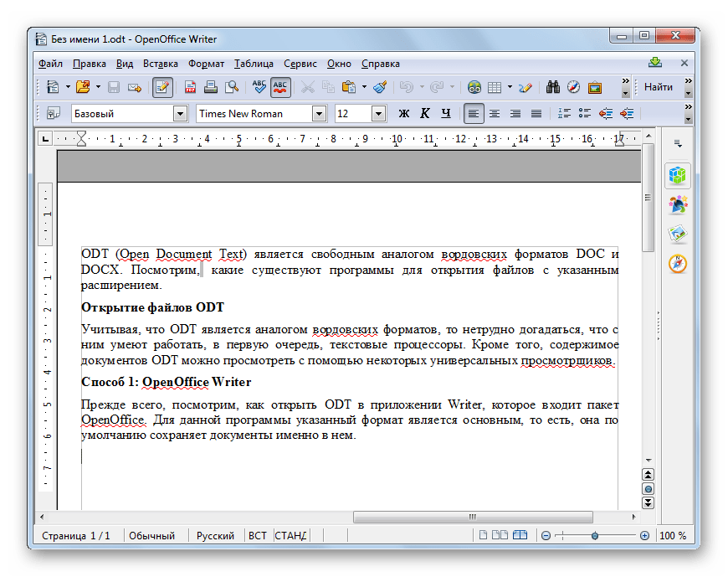Viewport: 728px width, 577px height.
Task: Select Justified paragraph alignment
Action: coord(536,113)
